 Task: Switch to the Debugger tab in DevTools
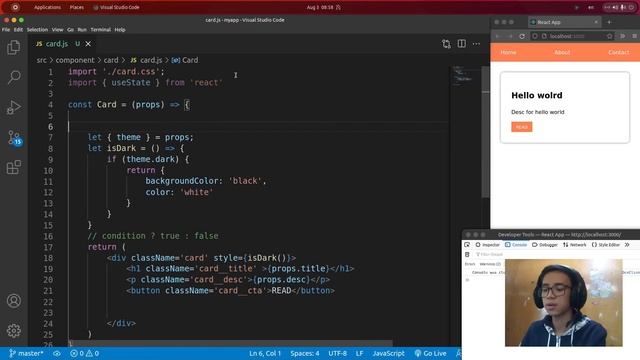pyautogui.click(x=544, y=245)
